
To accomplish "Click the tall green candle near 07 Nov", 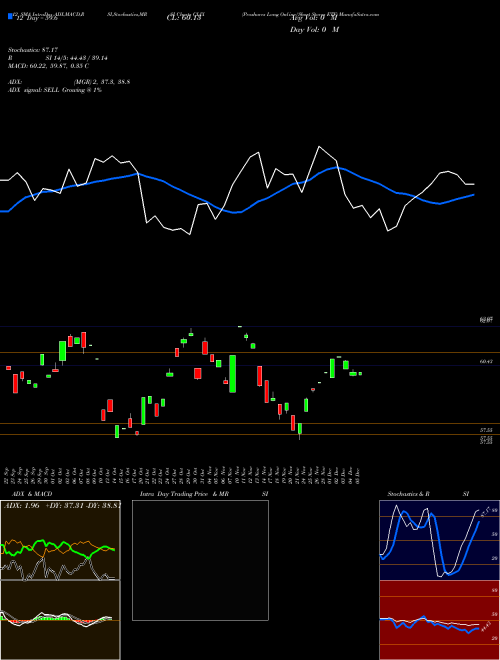I will point(232,374).
